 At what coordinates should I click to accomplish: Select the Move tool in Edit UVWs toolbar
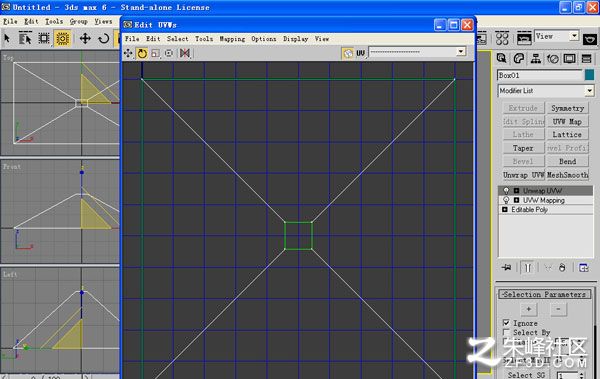pyautogui.click(x=128, y=53)
